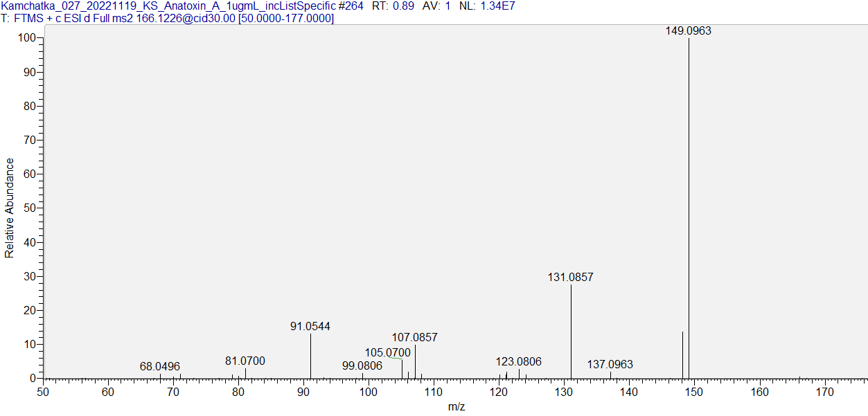This screenshot has height=416, width=868.
Task: Click the Relative Abundance axis title
Action: click(x=10, y=208)
